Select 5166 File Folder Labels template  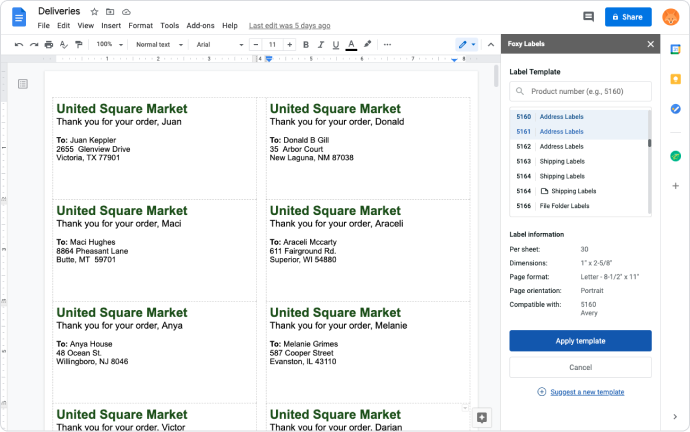click(579, 206)
